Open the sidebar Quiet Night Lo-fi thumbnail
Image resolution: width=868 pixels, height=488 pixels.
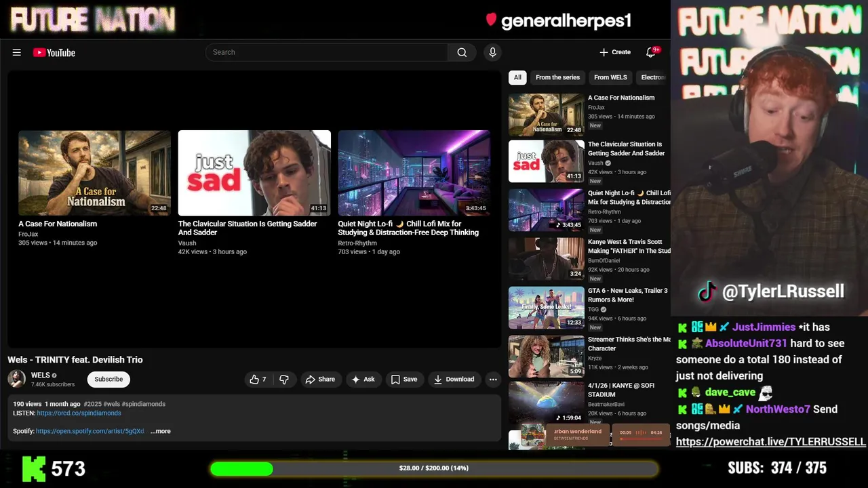[x=546, y=210]
